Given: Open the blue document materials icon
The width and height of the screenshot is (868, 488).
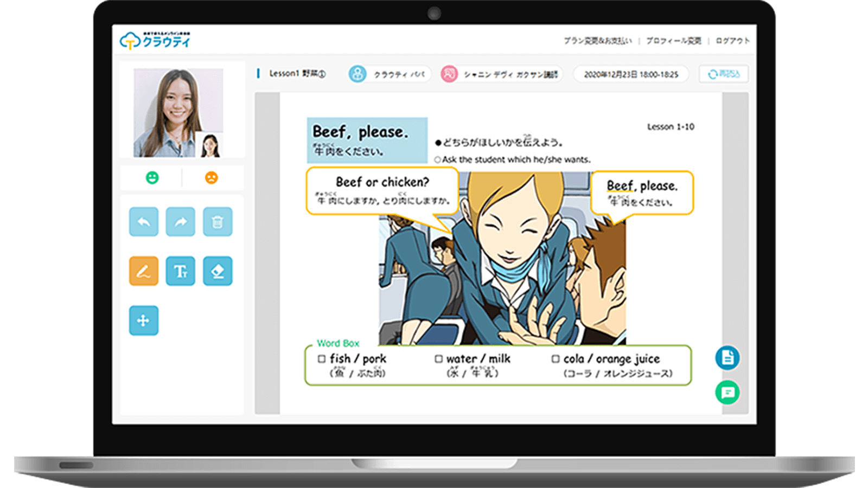Looking at the screenshot, I should (x=727, y=358).
